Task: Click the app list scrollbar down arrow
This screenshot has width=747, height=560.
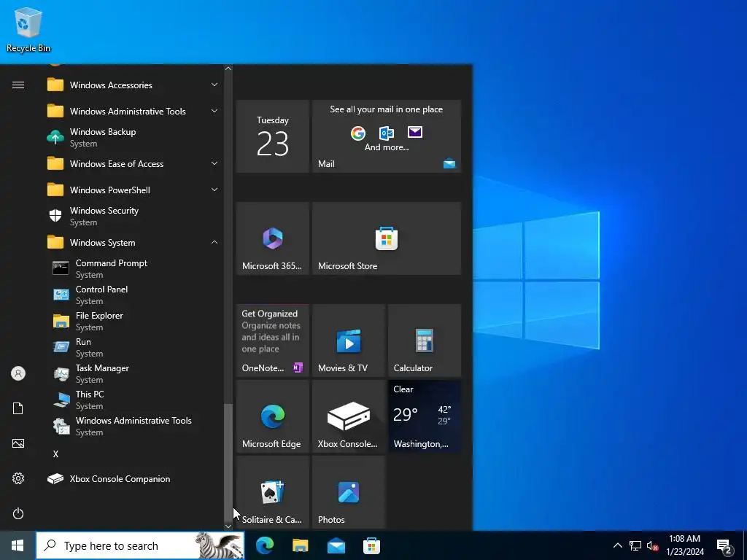Action: tap(228, 526)
